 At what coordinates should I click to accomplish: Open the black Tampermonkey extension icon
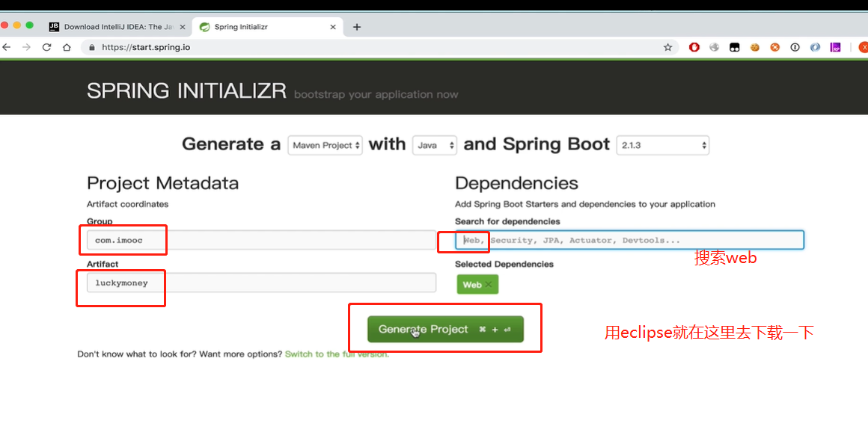pyautogui.click(x=735, y=48)
